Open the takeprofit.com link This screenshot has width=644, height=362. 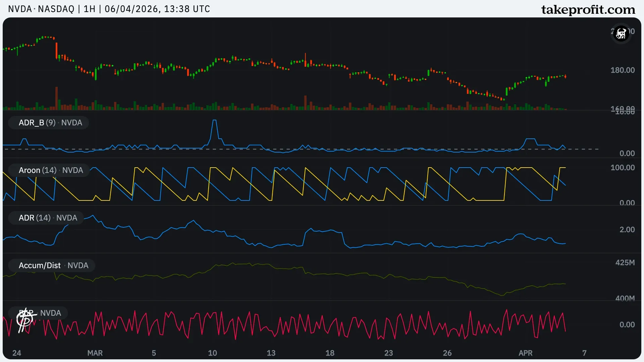tap(588, 9)
